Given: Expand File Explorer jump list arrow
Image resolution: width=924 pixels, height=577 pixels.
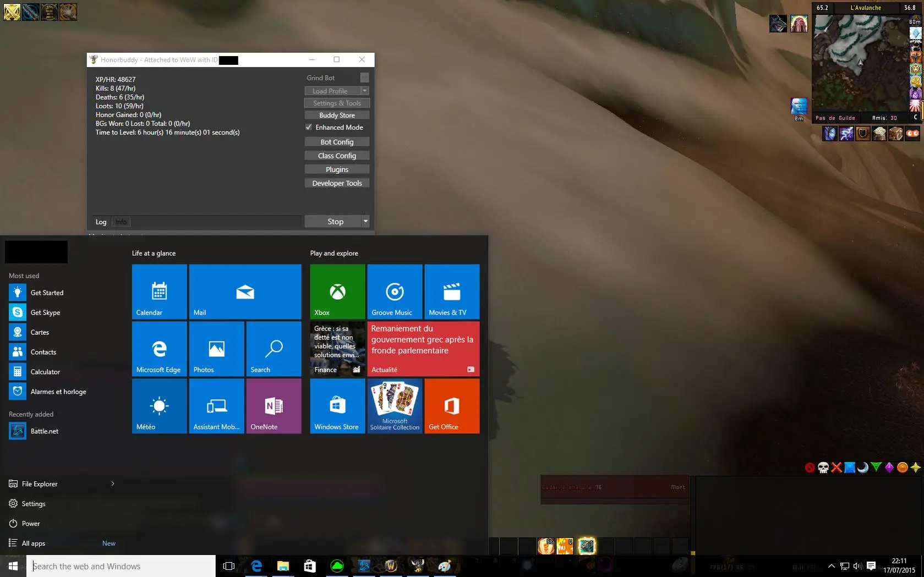Looking at the screenshot, I should click(x=113, y=484).
